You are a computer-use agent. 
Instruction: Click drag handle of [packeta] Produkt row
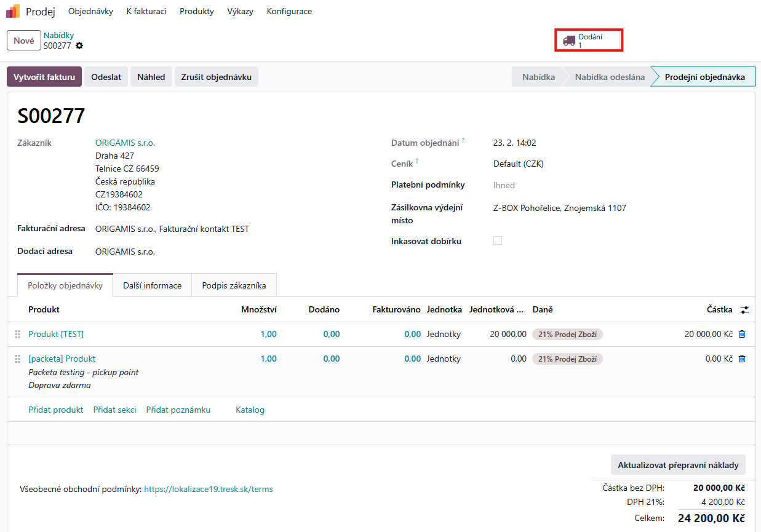(18, 359)
